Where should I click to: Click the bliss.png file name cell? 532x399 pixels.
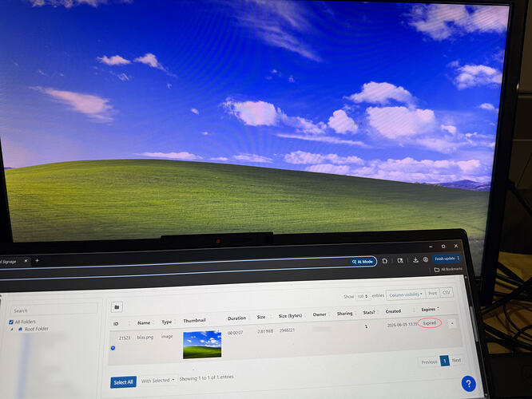click(145, 338)
